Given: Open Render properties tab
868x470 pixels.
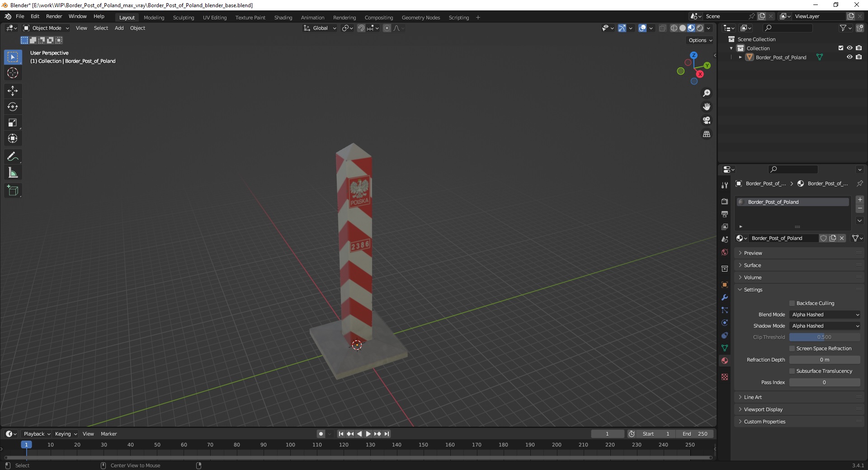Looking at the screenshot, I should pyautogui.click(x=725, y=201).
